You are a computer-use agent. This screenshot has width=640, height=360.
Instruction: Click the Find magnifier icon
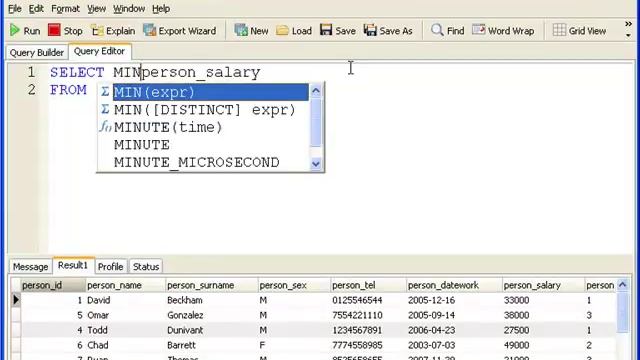pos(437,30)
